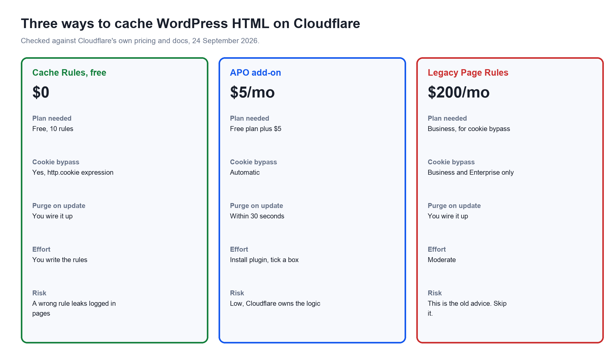Click 'Business and Enterprise only' value
The height and width of the screenshot is (364, 614).
coord(471,172)
